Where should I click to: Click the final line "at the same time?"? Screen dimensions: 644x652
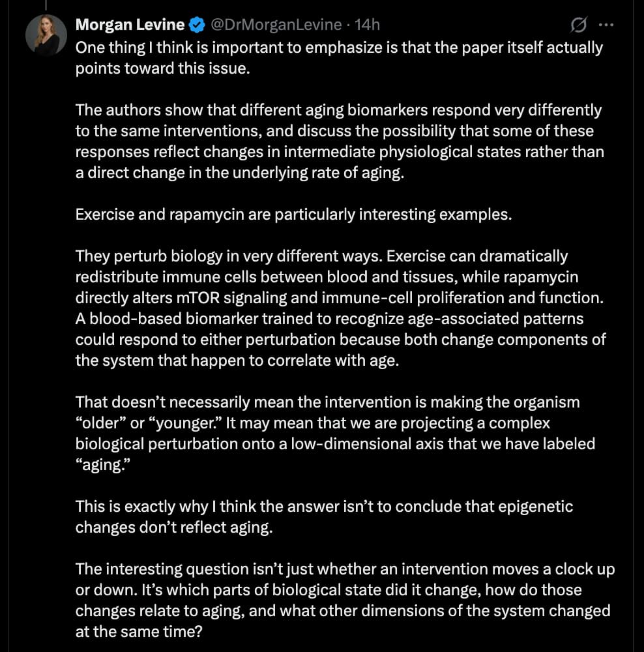click(139, 632)
